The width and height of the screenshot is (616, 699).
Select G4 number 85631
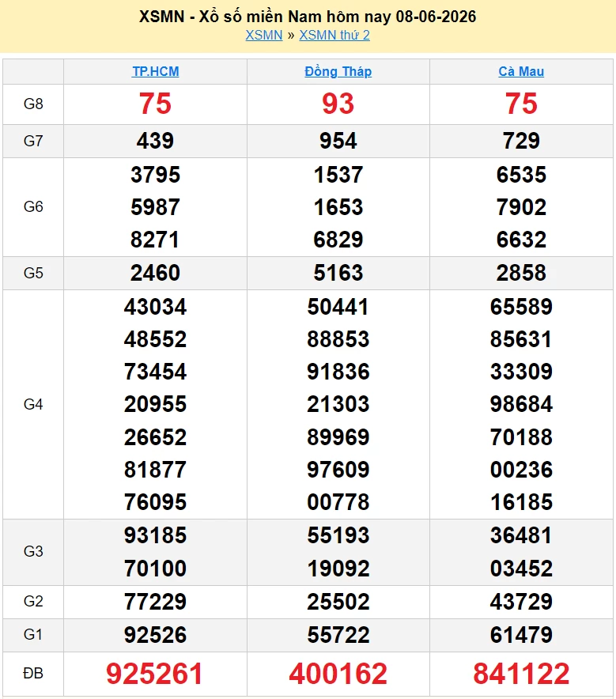pyautogui.click(x=521, y=339)
